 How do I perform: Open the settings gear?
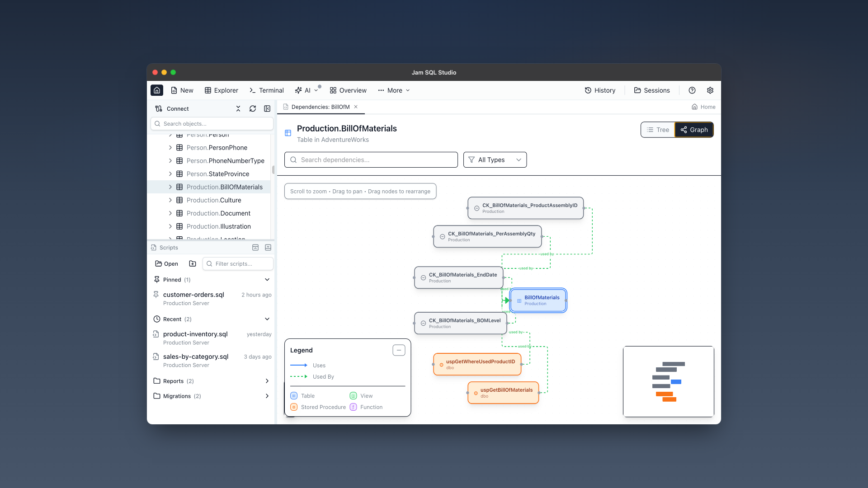click(x=710, y=90)
